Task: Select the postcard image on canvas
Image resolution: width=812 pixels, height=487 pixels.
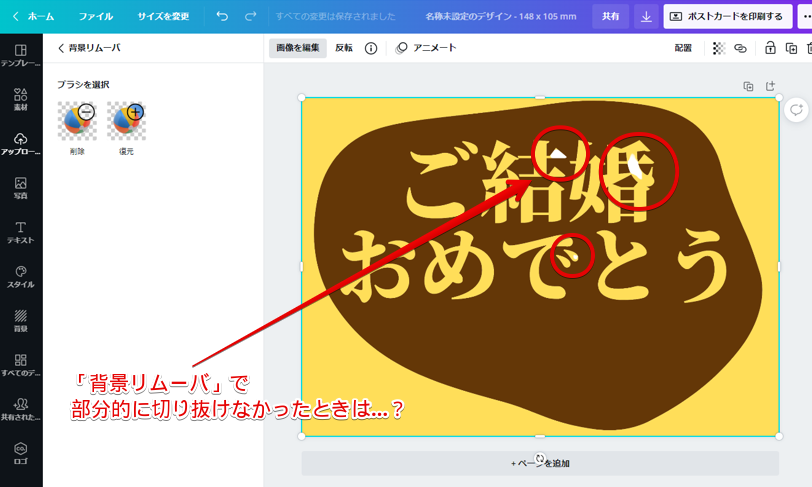Action: tap(540, 267)
